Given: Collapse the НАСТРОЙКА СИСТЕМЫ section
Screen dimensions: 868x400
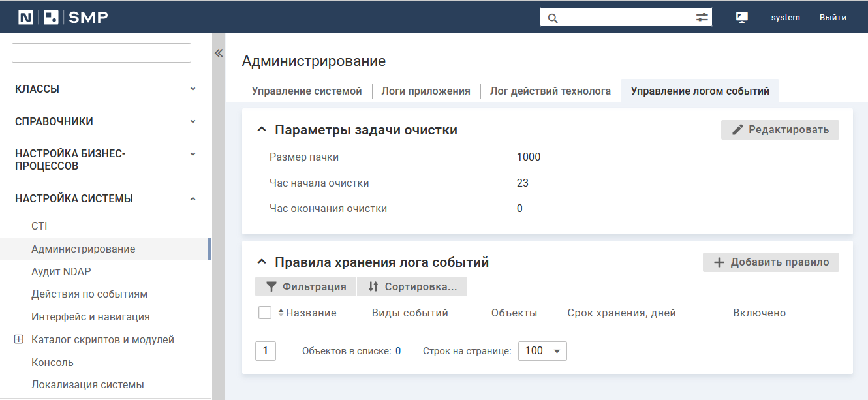Looking at the screenshot, I should coord(193,198).
